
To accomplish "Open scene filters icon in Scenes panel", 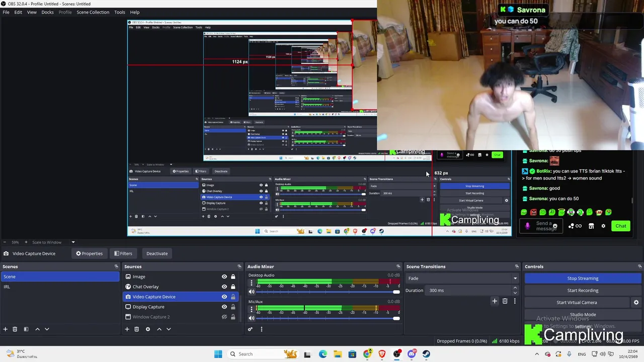I will click(x=26, y=329).
